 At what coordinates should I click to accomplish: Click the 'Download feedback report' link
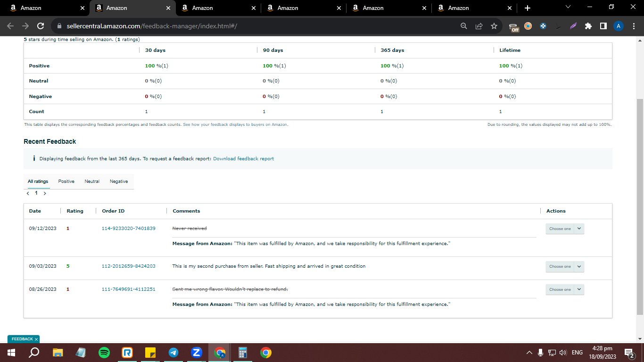click(243, 158)
